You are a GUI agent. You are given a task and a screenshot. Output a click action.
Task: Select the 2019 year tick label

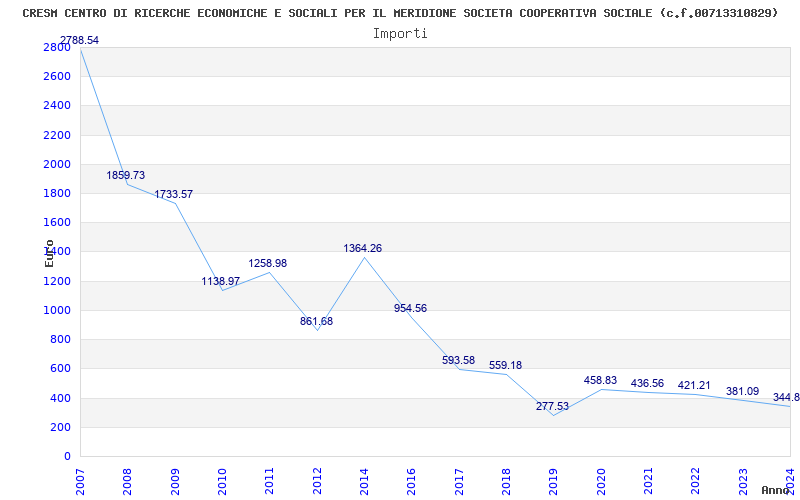click(x=553, y=481)
